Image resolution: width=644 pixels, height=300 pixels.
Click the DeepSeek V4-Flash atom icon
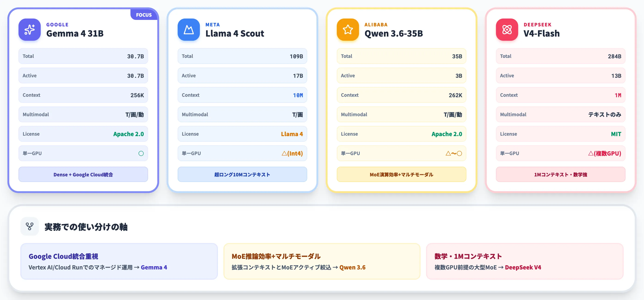507,30
